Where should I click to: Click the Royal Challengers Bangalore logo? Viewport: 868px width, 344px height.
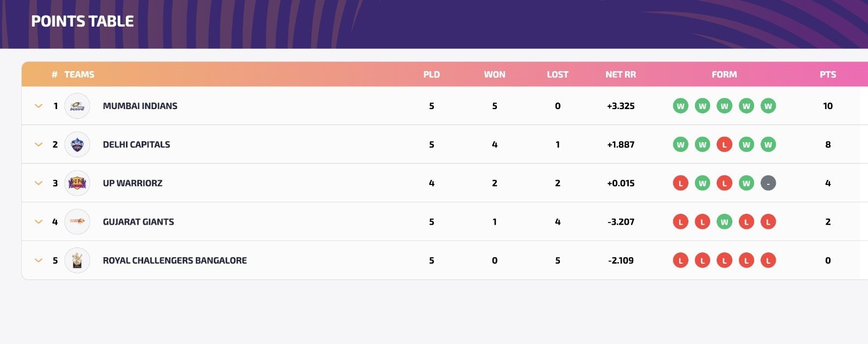pos(77,260)
